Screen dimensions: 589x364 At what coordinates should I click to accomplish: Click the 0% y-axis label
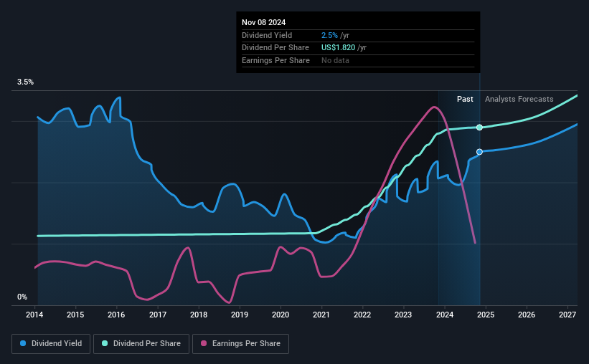[22, 297]
